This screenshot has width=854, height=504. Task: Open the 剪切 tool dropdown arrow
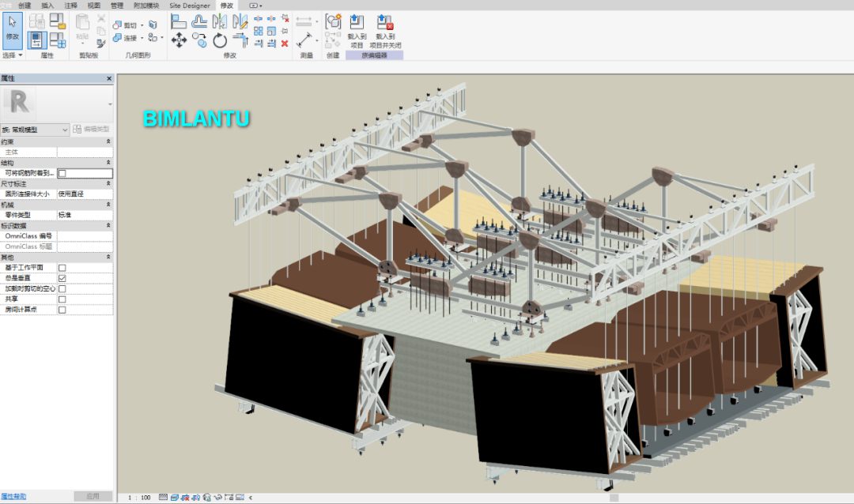click(142, 25)
